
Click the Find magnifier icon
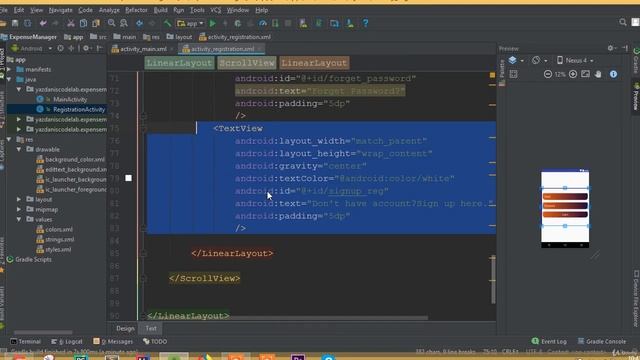tap(111, 24)
